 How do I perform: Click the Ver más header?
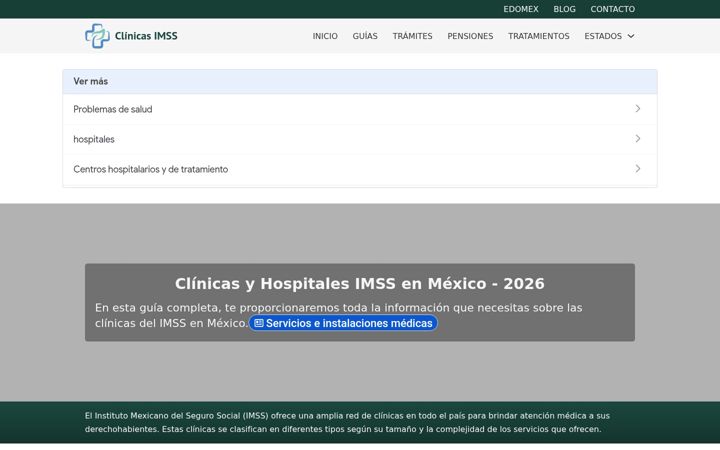[360, 82]
